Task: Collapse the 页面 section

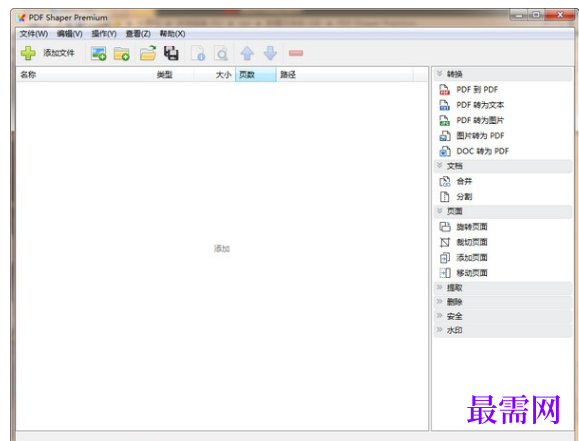Action: [x=503, y=211]
